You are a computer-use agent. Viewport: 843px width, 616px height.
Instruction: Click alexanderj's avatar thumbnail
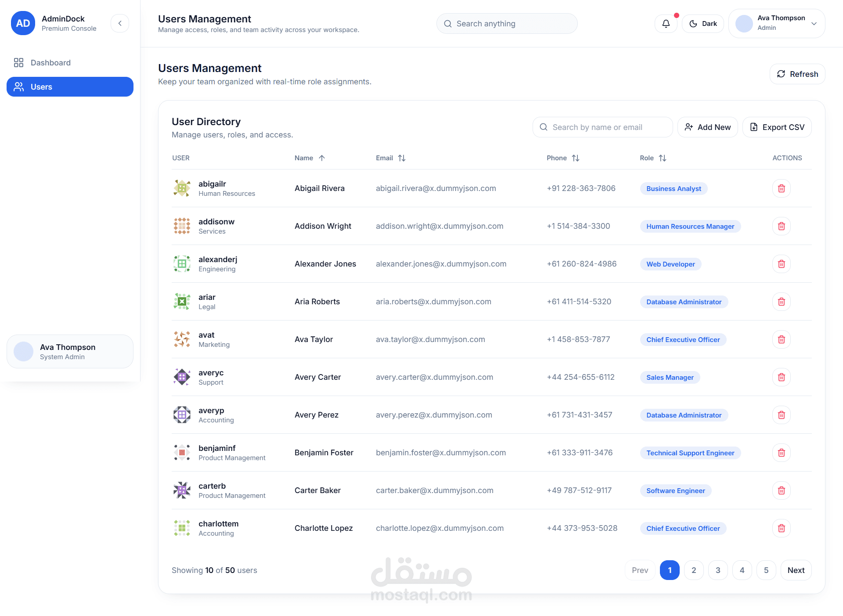click(182, 264)
